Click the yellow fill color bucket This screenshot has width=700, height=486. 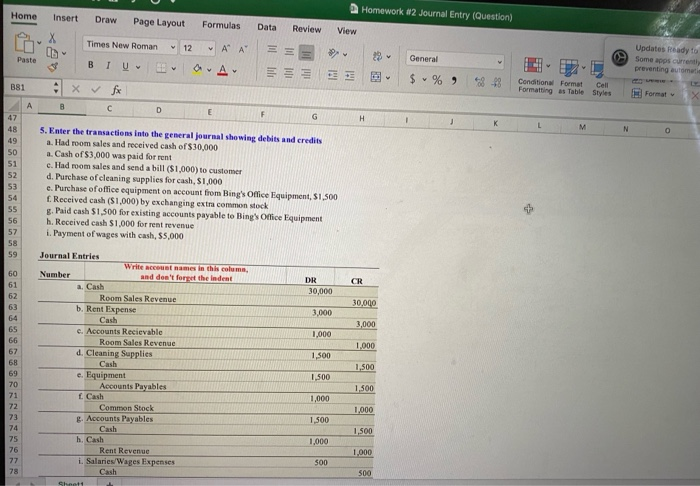pyautogui.click(x=197, y=69)
